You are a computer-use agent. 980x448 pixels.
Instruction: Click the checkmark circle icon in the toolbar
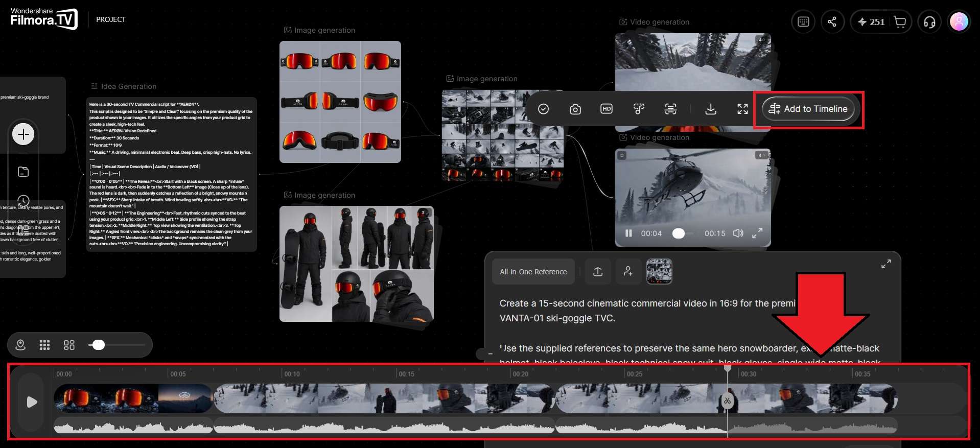coord(544,109)
